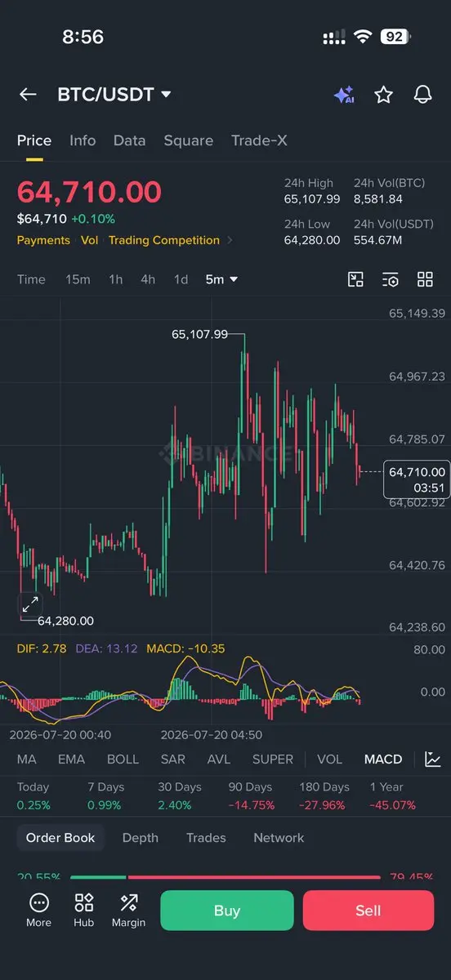Select the 1h interval

[x=116, y=279]
